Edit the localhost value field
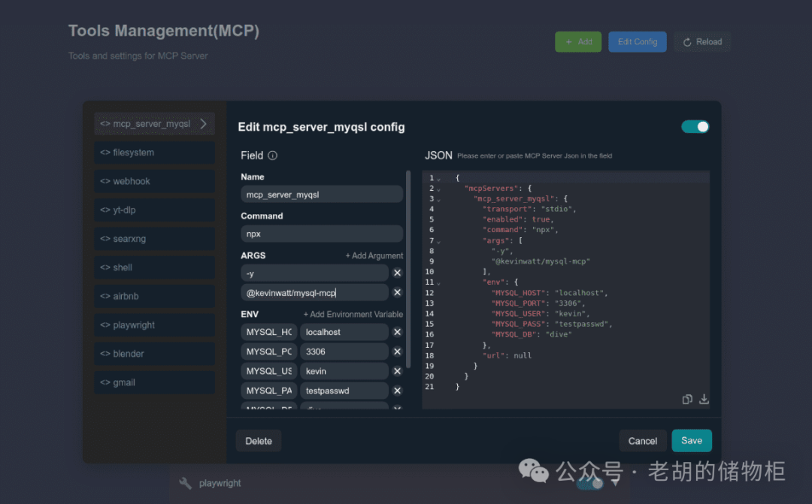The image size is (812, 504). (344, 332)
